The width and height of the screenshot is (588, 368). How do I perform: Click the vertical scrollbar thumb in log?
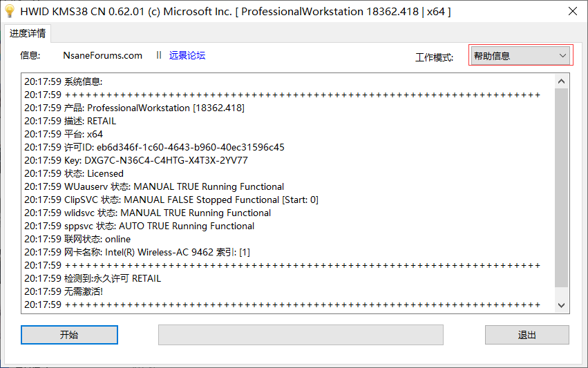pos(561,188)
